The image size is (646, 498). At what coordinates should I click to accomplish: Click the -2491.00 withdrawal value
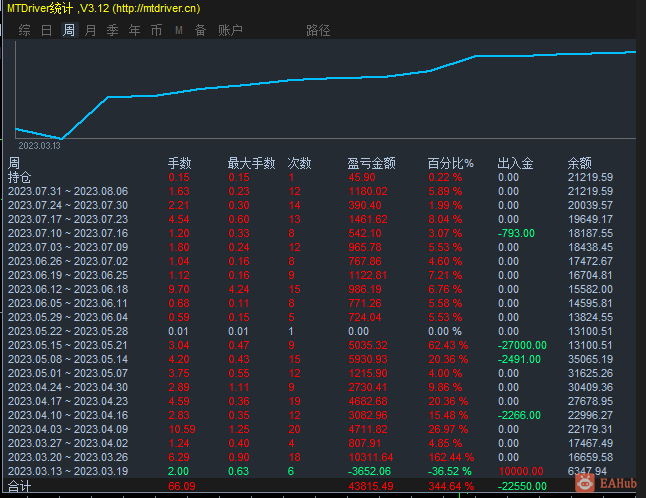point(519,360)
